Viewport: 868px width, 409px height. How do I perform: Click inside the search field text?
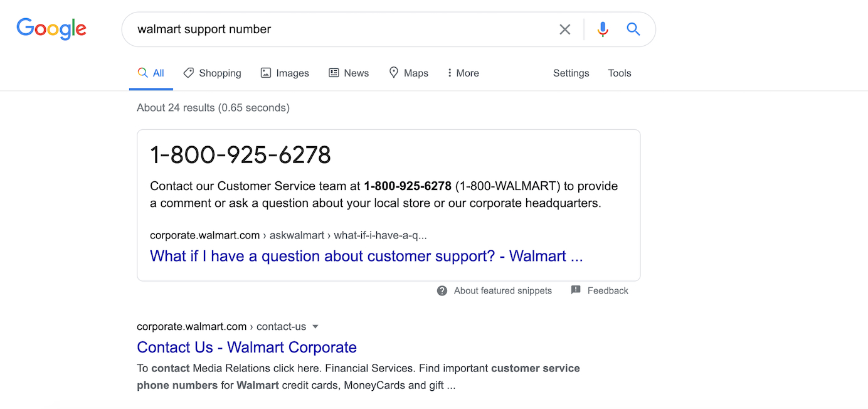pyautogui.click(x=204, y=29)
